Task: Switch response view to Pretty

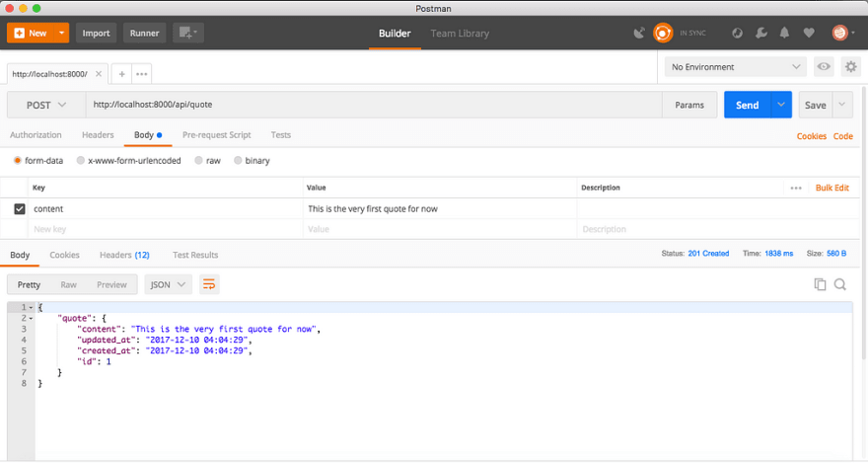Action: 29,284
